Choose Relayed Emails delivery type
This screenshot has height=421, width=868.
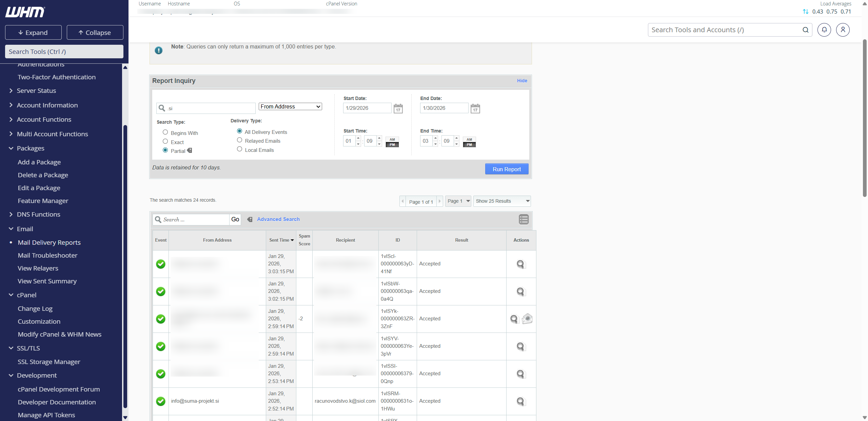tap(239, 140)
